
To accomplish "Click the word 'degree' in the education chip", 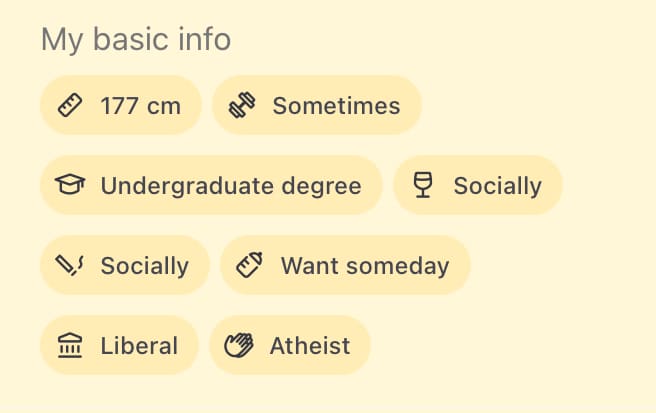I will (321, 185).
